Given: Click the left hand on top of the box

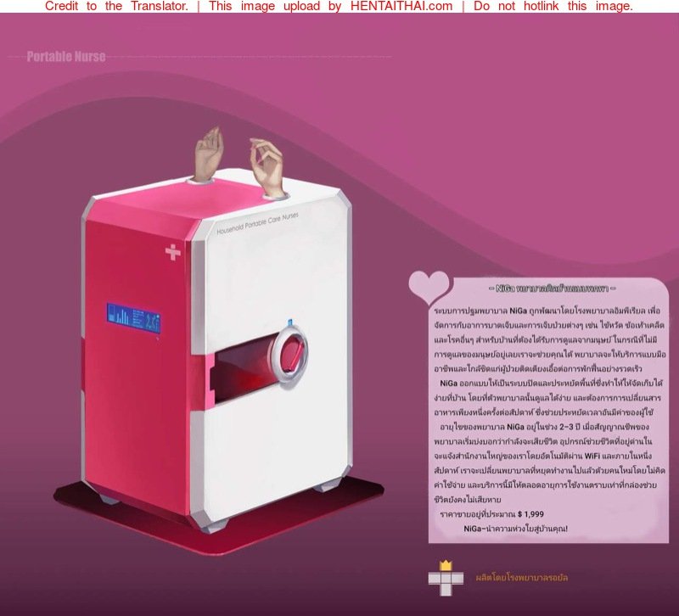Looking at the screenshot, I should (208, 153).
